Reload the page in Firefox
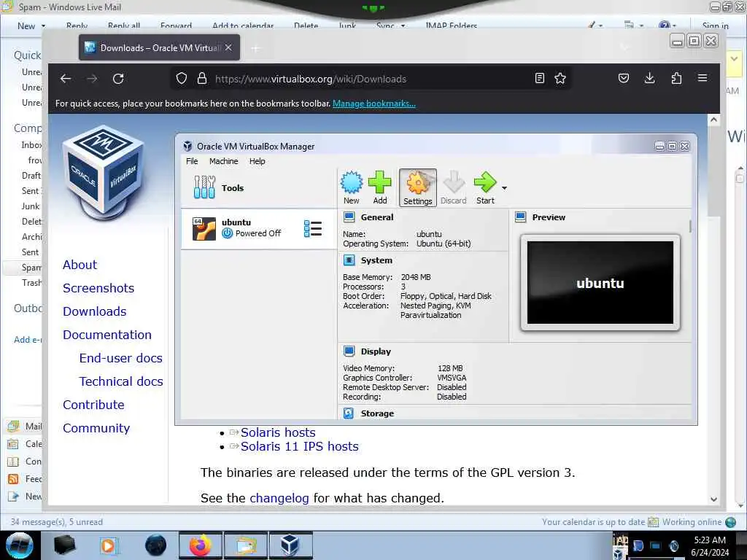This screenshot has width=747, height=560. [x=118, y=79]
